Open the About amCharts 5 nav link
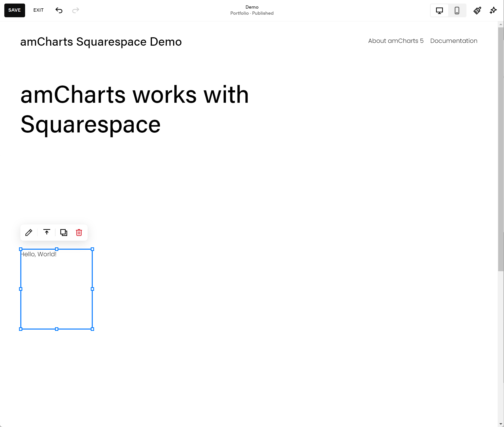 396,41
